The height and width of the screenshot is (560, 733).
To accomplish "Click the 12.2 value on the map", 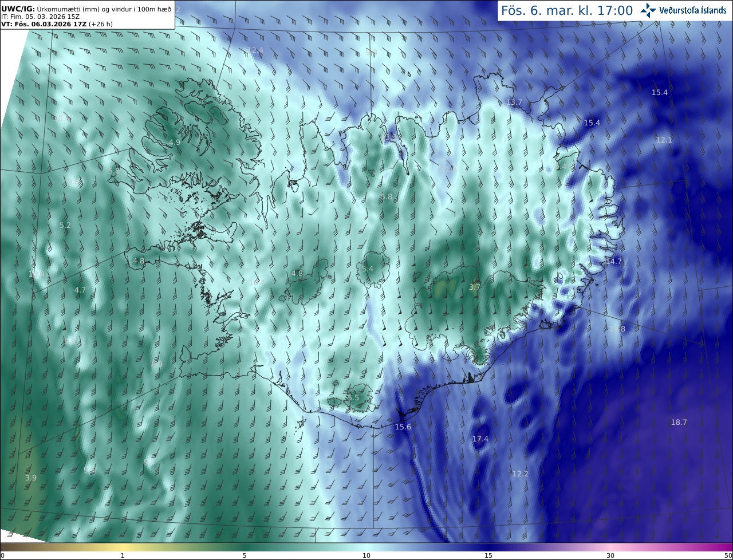I will pyautogui.click(x=520, y=474).
